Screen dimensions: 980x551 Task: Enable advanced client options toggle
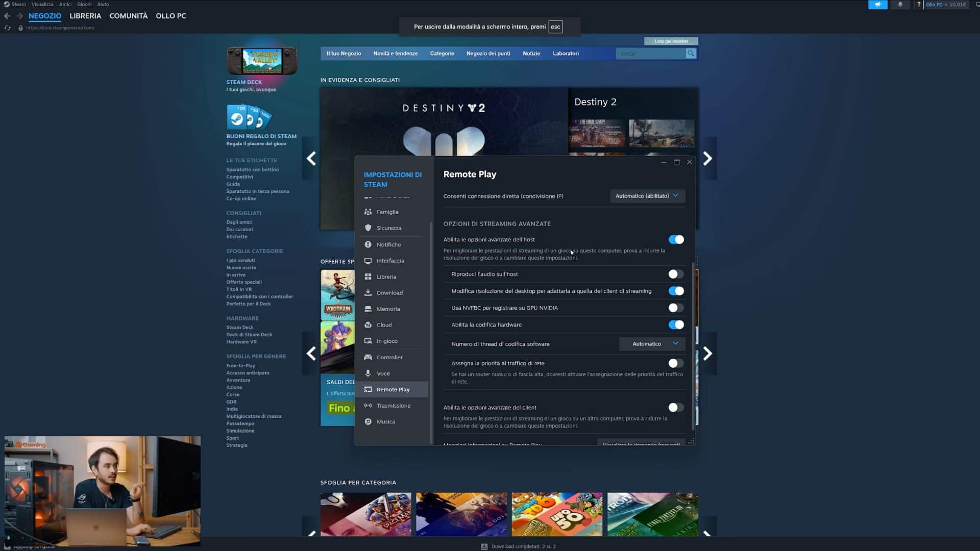click(676, 408)
